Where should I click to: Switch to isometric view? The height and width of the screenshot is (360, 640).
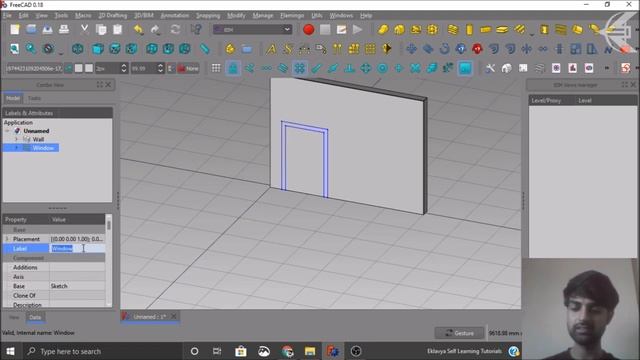[x=78, y=49]
